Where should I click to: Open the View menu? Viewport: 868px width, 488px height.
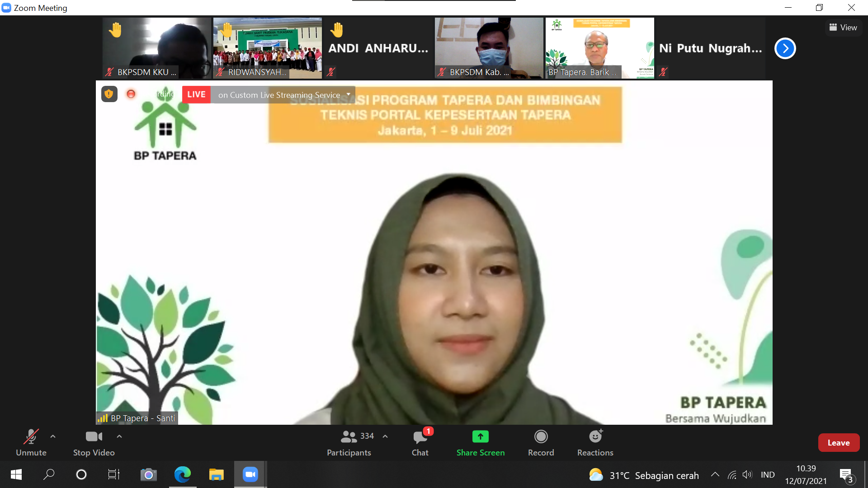tap(843, 27)
